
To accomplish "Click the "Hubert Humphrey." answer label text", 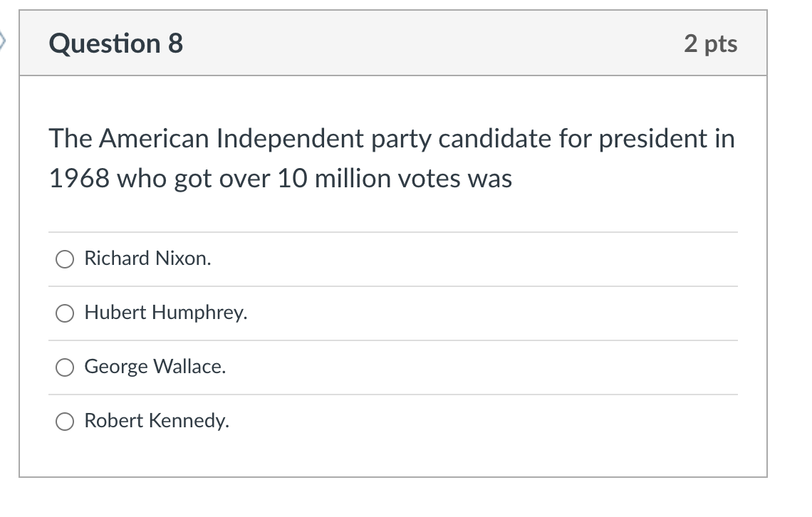I will pos(166,313).
